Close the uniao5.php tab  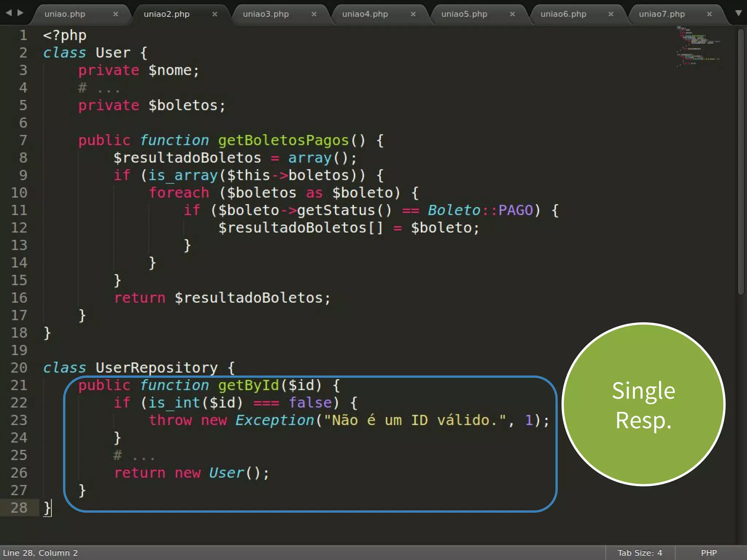click(x=512, y=14)
